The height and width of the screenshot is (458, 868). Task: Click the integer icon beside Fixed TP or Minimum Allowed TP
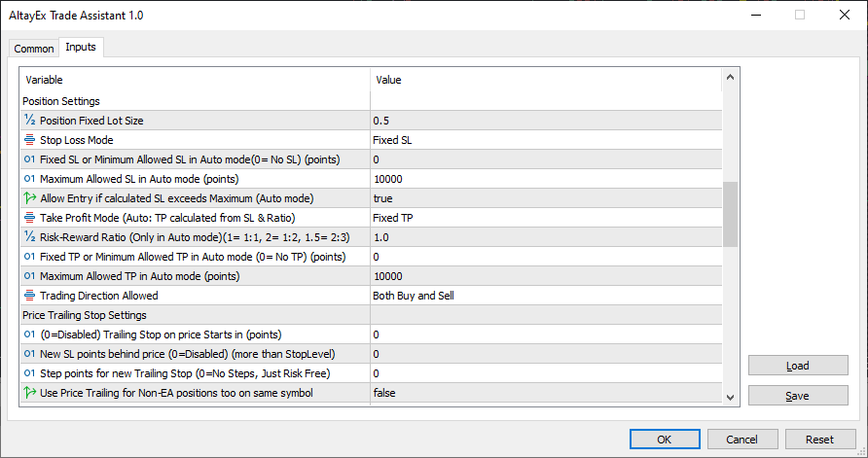point(30,257)
